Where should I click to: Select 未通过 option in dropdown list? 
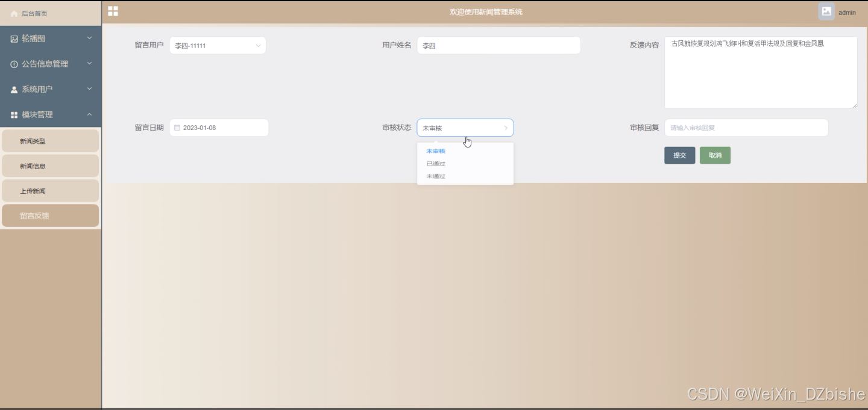(465, 176)
